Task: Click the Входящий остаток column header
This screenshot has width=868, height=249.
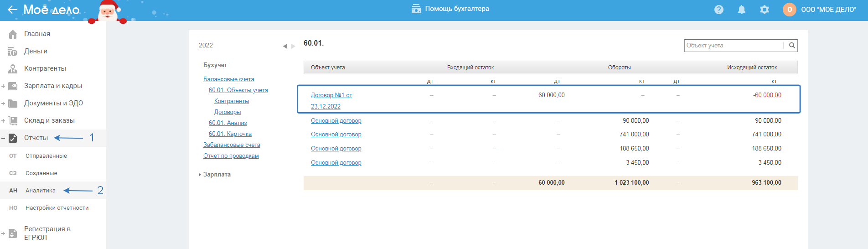Action: (x=470, y=67)
